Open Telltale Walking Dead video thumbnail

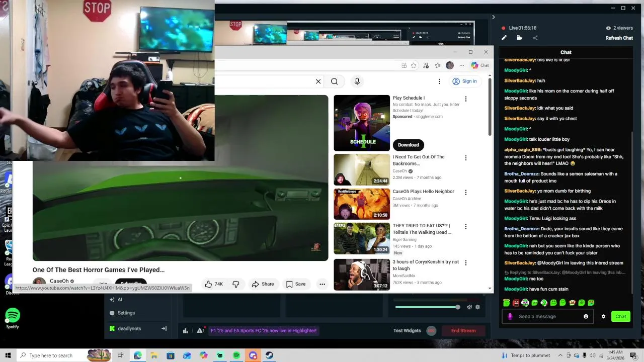362,238
